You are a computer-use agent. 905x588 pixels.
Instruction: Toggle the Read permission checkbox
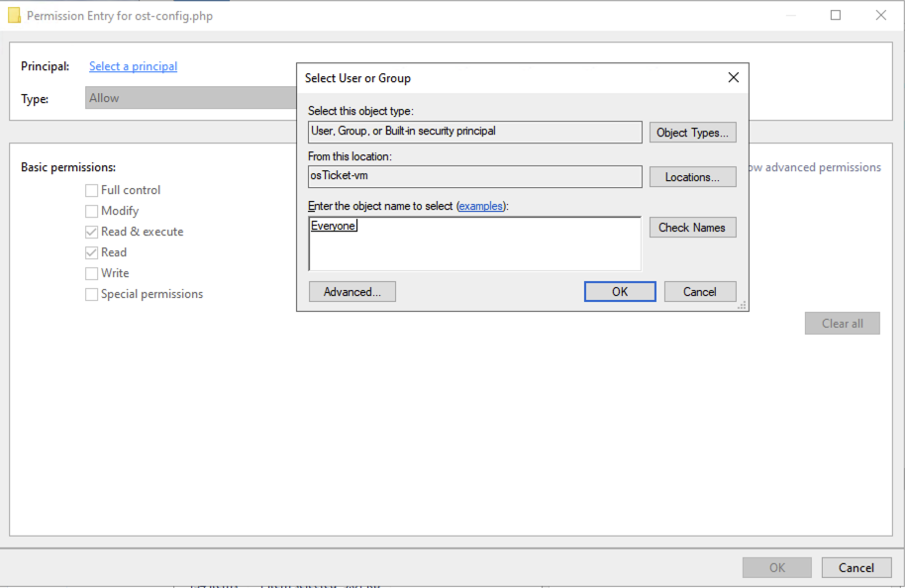click(x=91, y=252)
